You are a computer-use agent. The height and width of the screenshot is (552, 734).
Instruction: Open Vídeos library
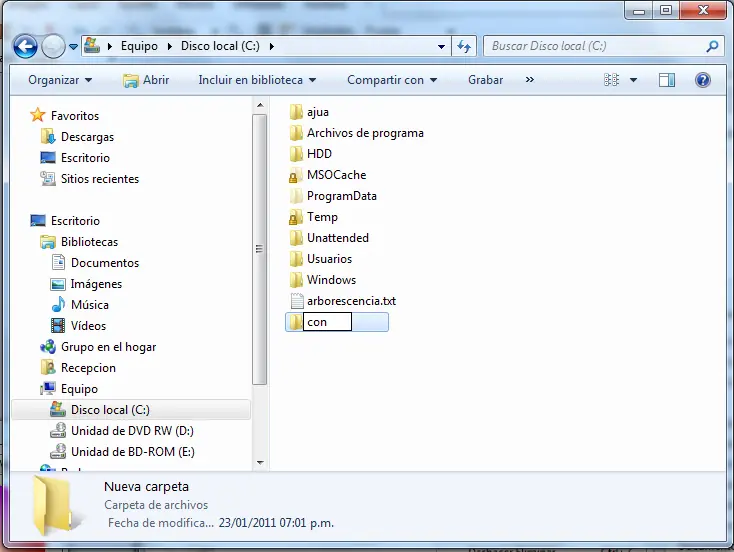88,326
